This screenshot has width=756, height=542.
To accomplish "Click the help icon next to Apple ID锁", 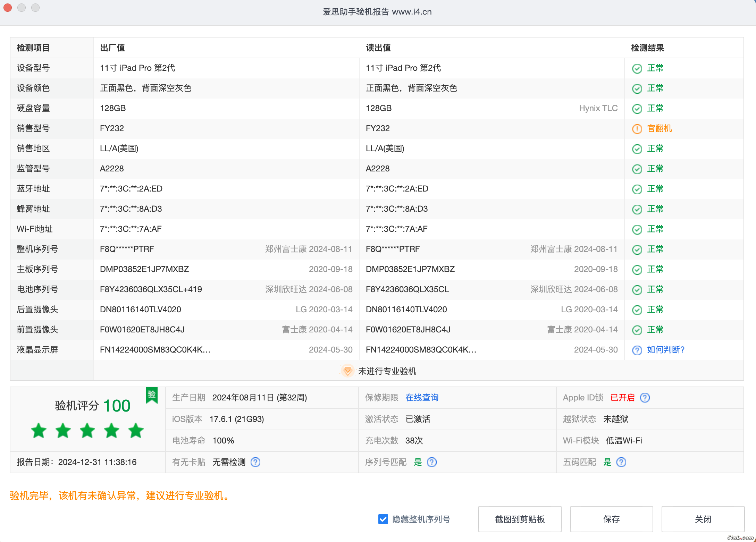I will (x=645, y=398).
